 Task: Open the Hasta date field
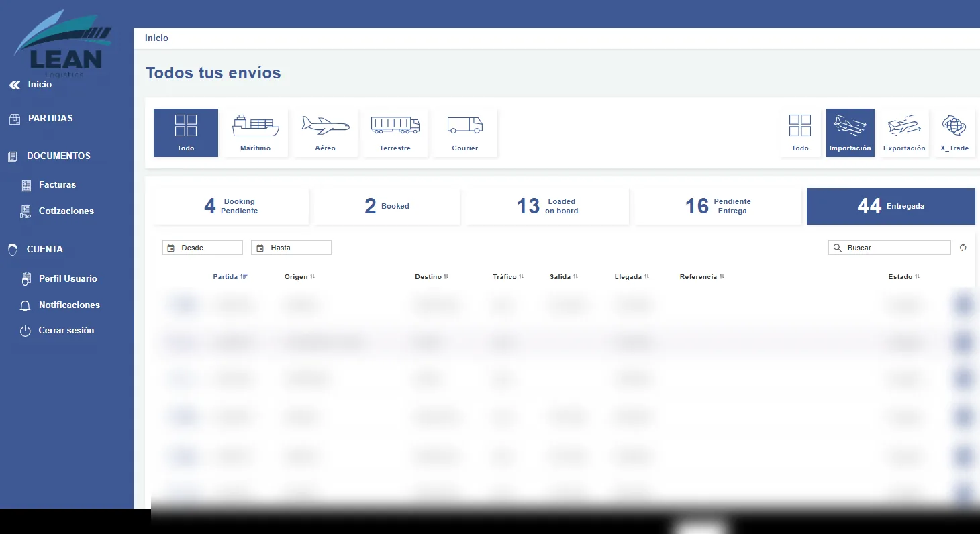(x=291, y=248)
